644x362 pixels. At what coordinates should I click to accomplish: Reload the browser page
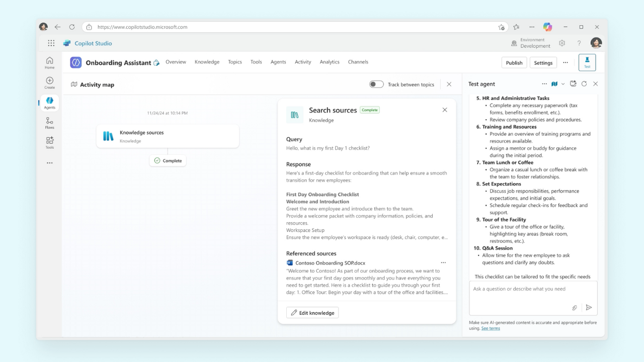click(72, 27)
